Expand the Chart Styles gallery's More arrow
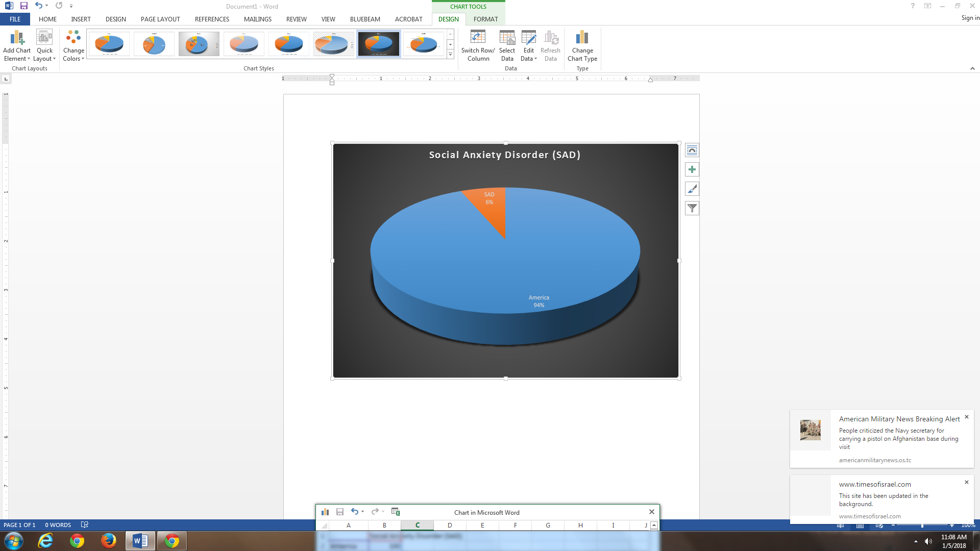The height and width of the screenshot is (551, 980). pos(450,55)
